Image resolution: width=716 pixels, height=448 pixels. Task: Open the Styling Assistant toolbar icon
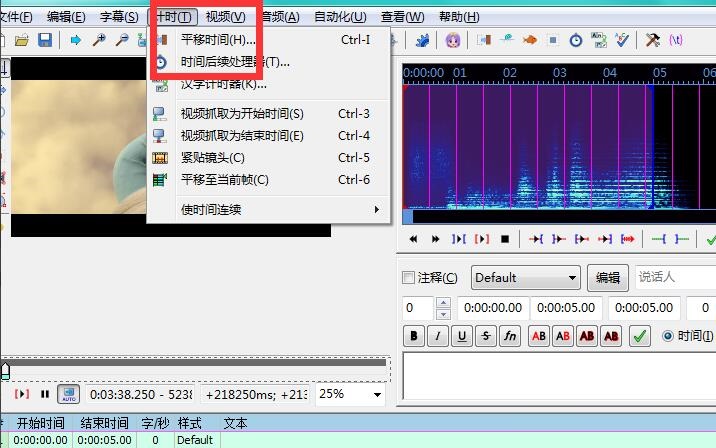tap(507, 40)
